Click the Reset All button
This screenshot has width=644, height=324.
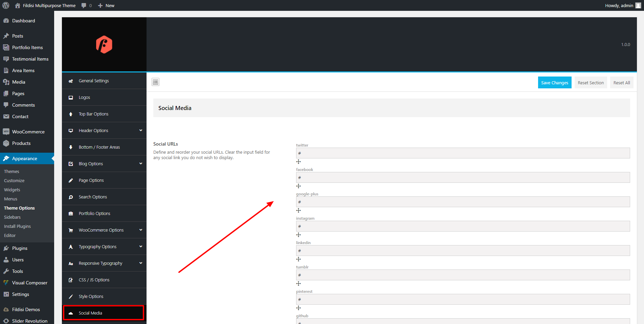click(x=622, y=83)
